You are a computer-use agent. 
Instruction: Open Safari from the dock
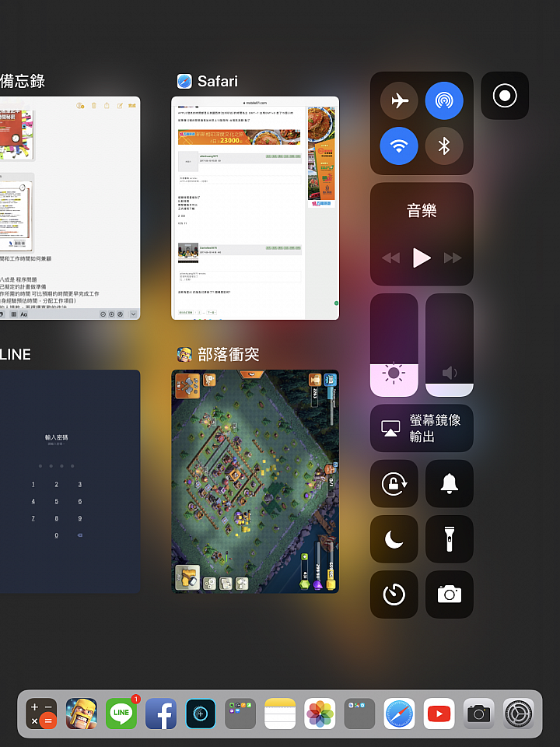point(400,714)
